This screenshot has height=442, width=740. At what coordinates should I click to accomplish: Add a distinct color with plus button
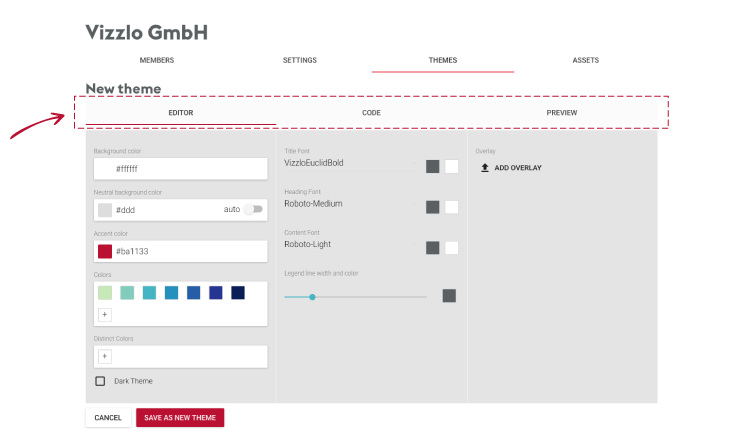tap(105, 356)
